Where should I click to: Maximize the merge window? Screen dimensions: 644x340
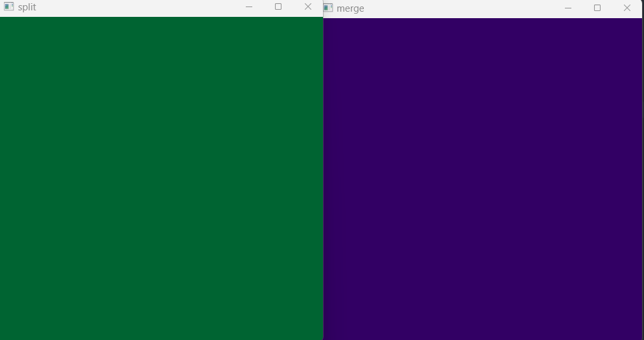[597, 8]
